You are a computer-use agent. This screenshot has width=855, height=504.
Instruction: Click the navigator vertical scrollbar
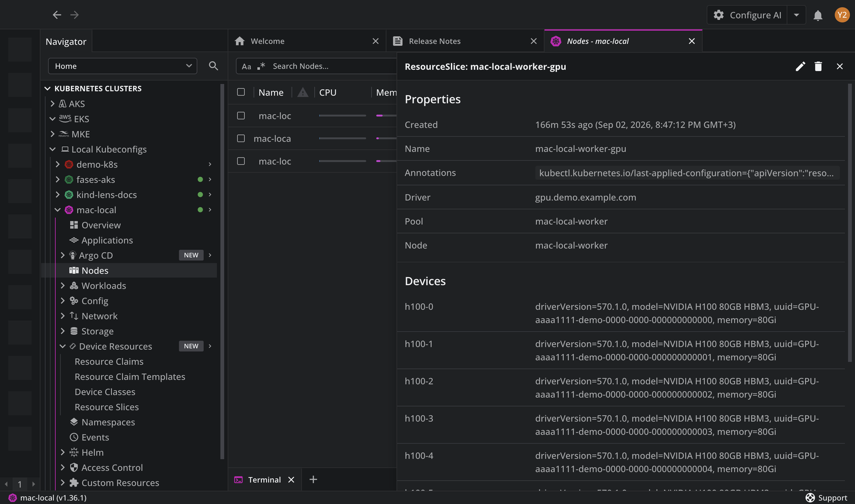222,272
